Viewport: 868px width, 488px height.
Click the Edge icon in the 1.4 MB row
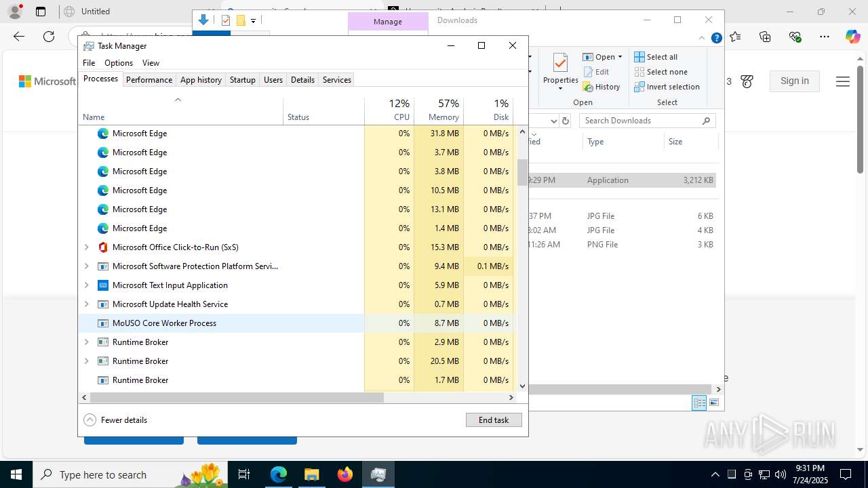point(103,228)
